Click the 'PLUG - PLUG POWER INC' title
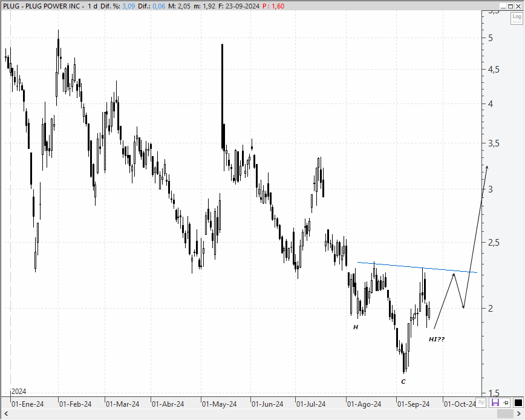 coord(42,6)
